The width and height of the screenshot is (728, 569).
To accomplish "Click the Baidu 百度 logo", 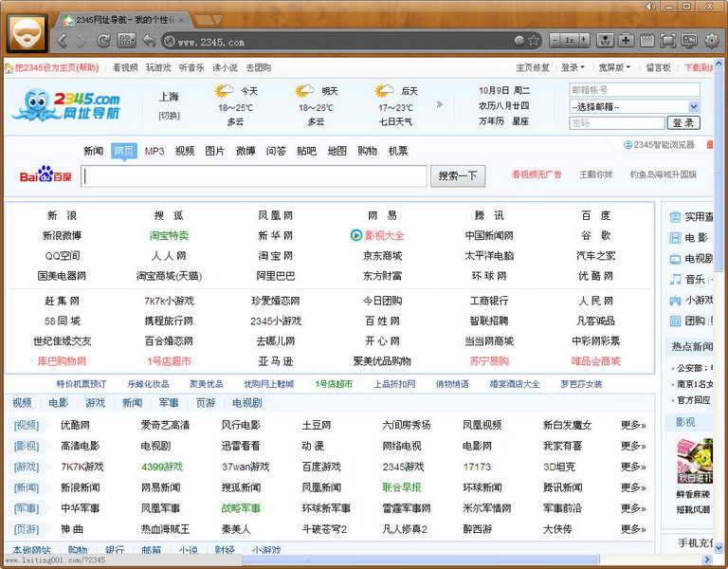I will click(x=45, y=174).
